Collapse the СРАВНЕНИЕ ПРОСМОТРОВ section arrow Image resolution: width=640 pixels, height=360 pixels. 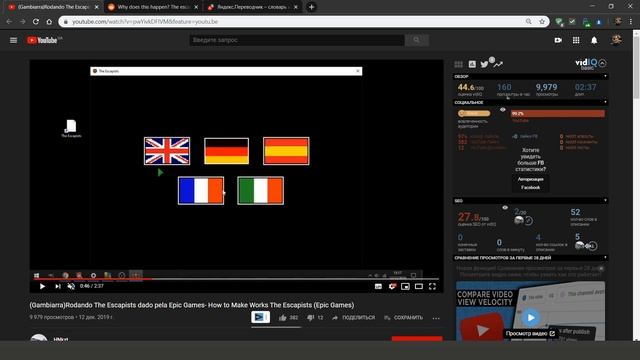pyautogui.click(x=605, y=258)
